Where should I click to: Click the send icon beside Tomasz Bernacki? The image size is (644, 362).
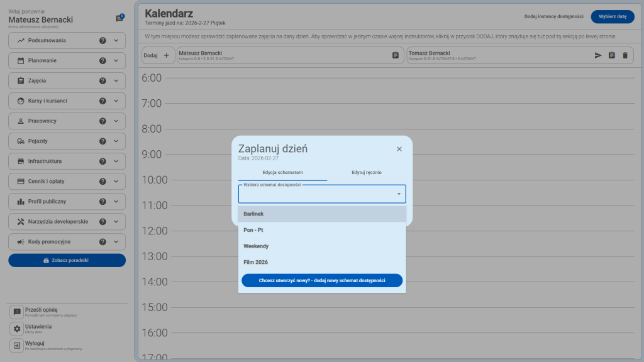(598, 55)
